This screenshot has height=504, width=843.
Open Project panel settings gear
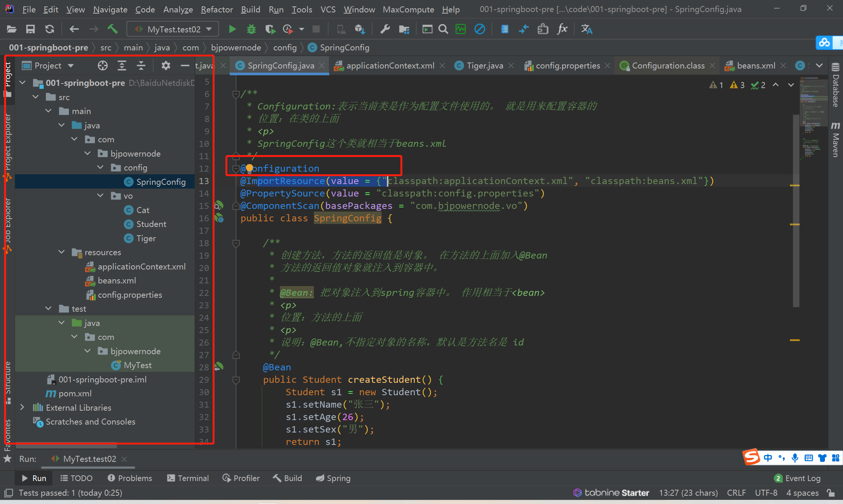pyautogui.click(x=166, y=66)
